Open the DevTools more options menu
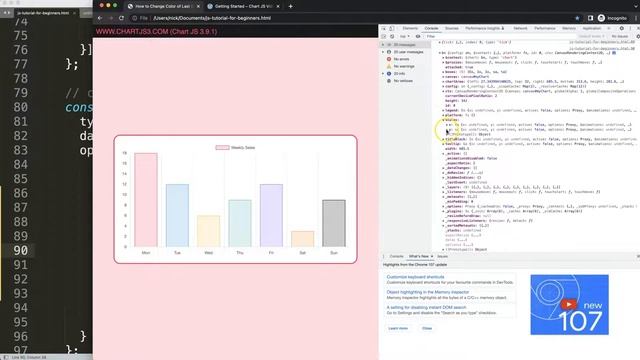Screen dimensions: 640x360 [631, 28]
